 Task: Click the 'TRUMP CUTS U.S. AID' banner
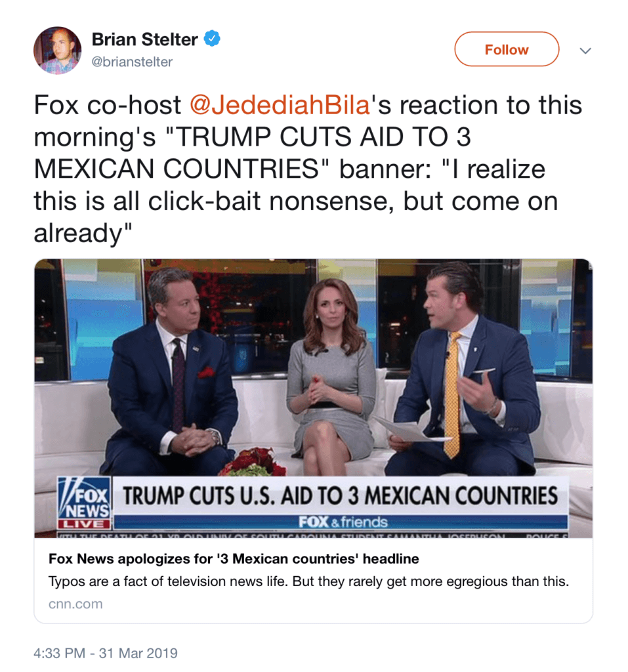click(341, 495)
